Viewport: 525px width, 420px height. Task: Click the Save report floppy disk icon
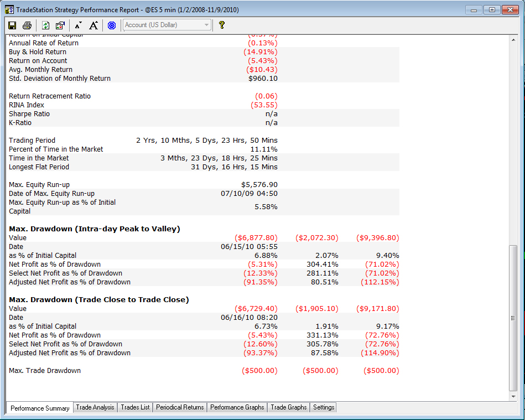tap(12, 25)
